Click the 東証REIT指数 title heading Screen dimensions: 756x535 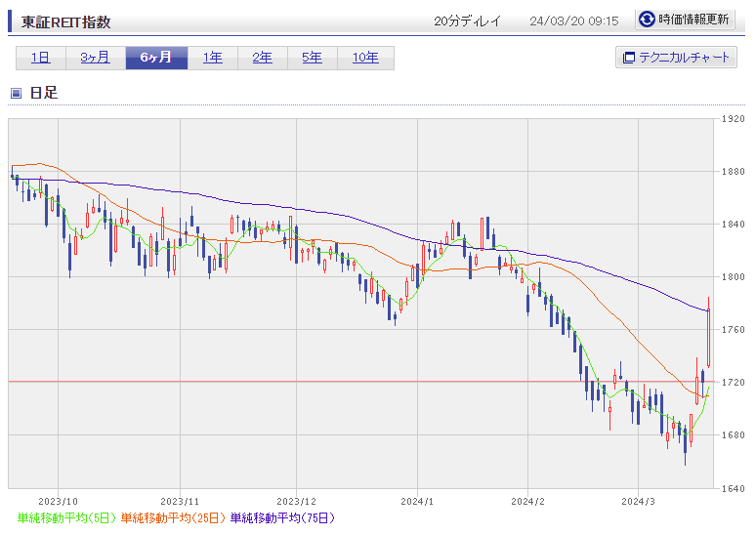click(66, 22)
